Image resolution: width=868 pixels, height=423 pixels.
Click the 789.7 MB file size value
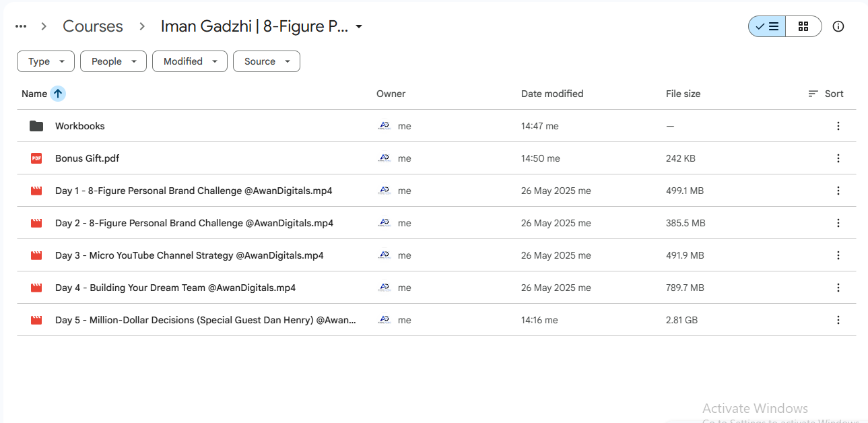(x=685, y=288)
